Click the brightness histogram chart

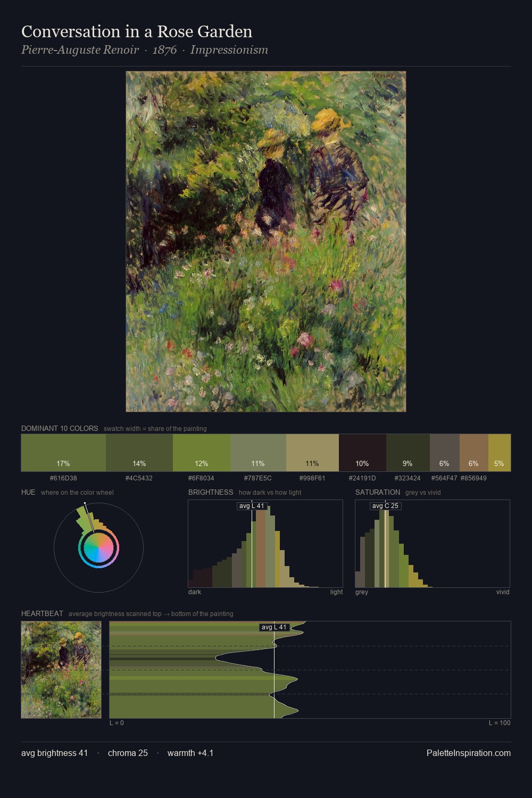click(265, 544)
